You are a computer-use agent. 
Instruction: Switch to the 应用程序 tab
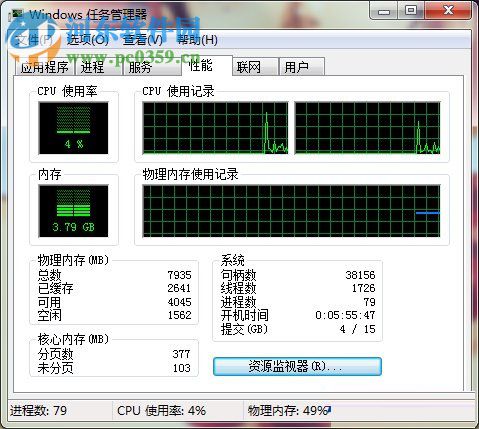pyautogui.click(x=45, y=67)
